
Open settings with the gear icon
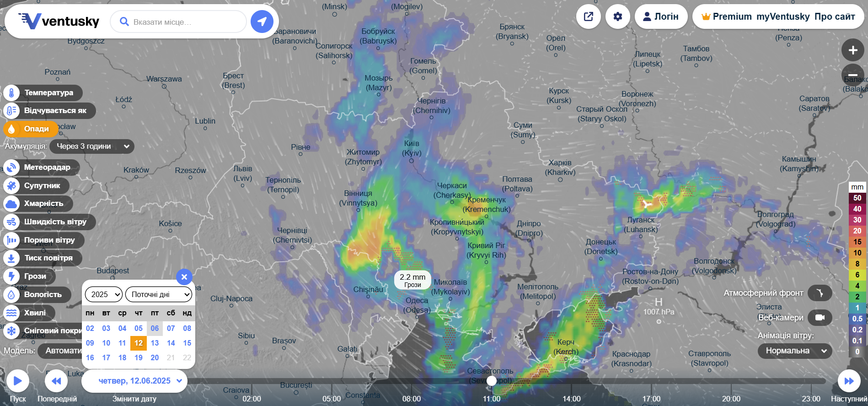point(617,16)
